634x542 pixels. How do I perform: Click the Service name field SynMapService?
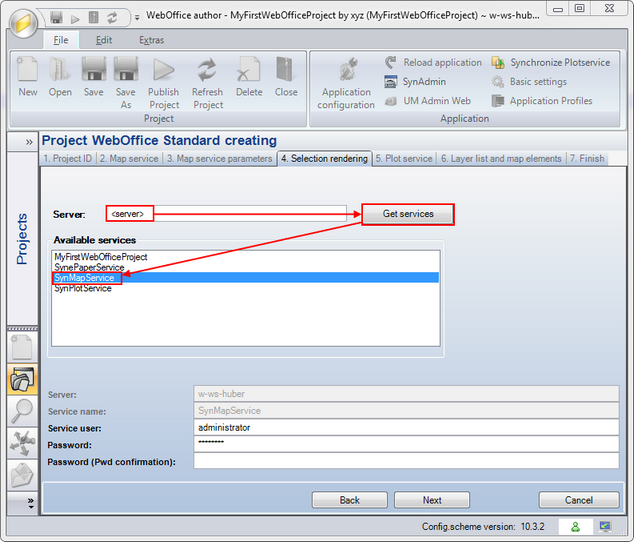tap(406, 411)
